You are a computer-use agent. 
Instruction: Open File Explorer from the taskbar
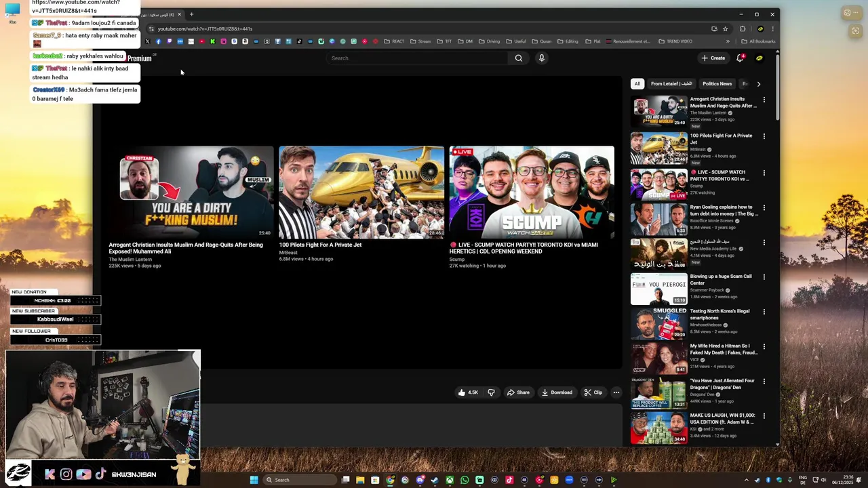pos(360,480)
